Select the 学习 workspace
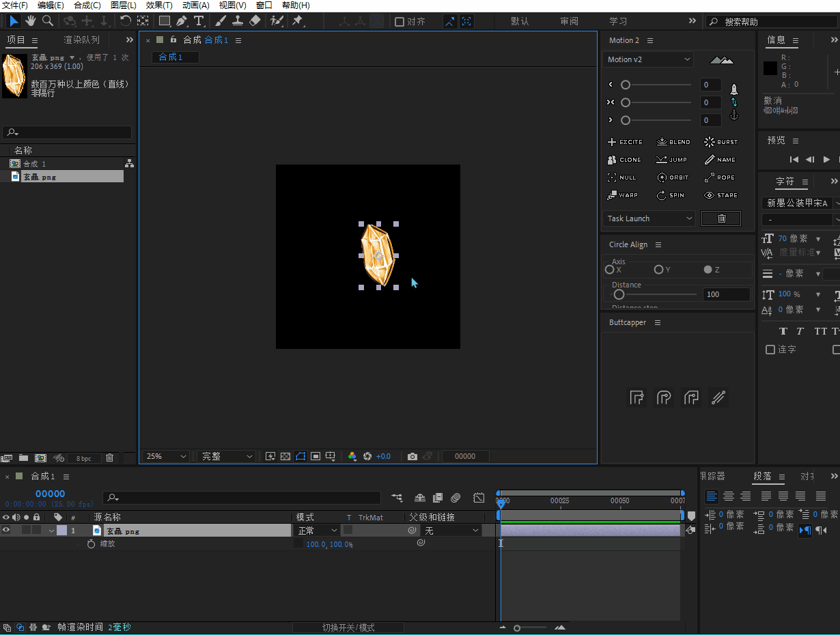This screenshot has height=635, width=840. (x=618, y=22)
